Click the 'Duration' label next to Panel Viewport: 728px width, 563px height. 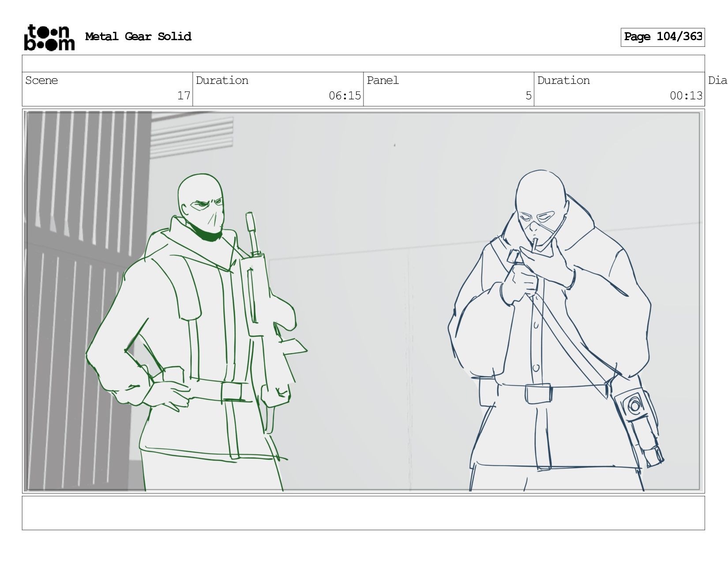tap(563, 80)
